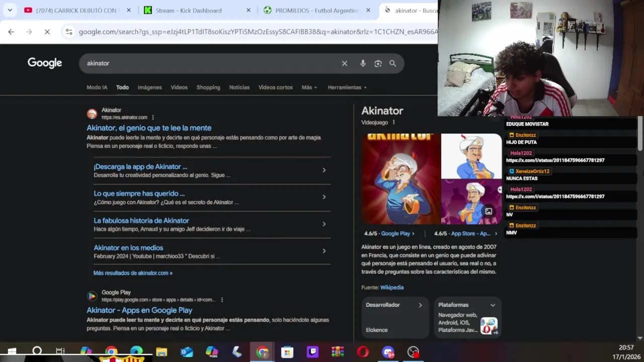Screen dimensions: 644x362
Task: Select the Imágenes search tab
Action: [x=150, y=87]
